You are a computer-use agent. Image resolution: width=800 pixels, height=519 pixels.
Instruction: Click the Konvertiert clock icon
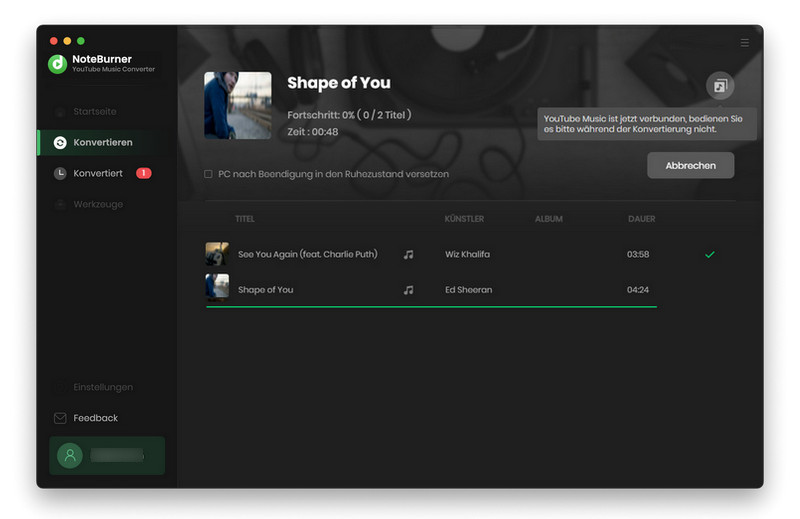[60, 173]
